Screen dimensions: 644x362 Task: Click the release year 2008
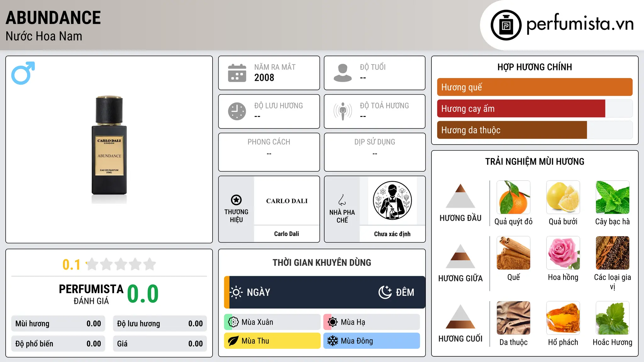[264, 78]
